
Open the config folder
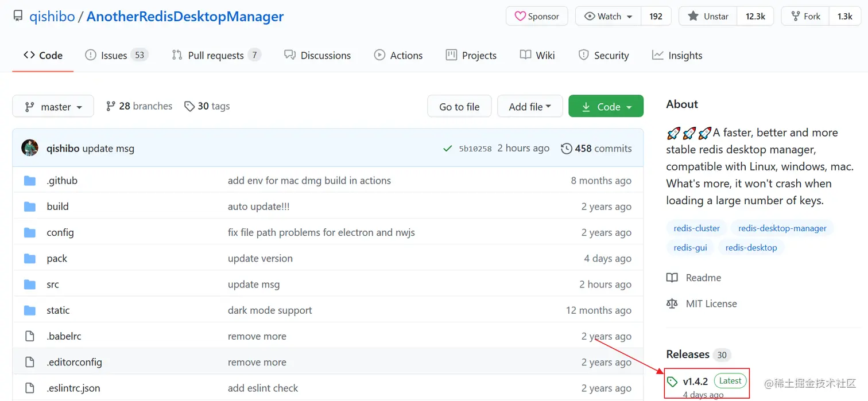pyautogui.click(x=60, y=232)
